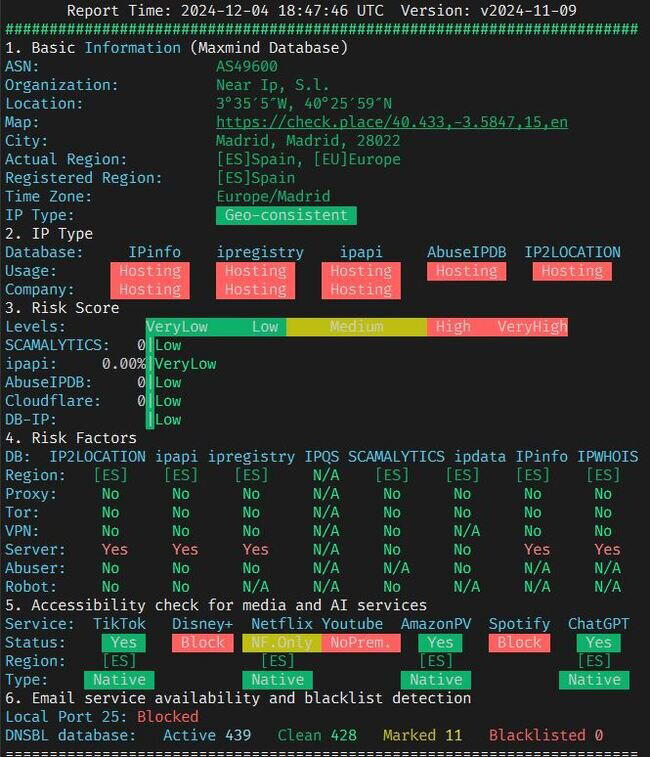Click the AbuseIPDB Hosting badge
The height and width of the screenshot is (757, 650).
click(x=466, y=271)
